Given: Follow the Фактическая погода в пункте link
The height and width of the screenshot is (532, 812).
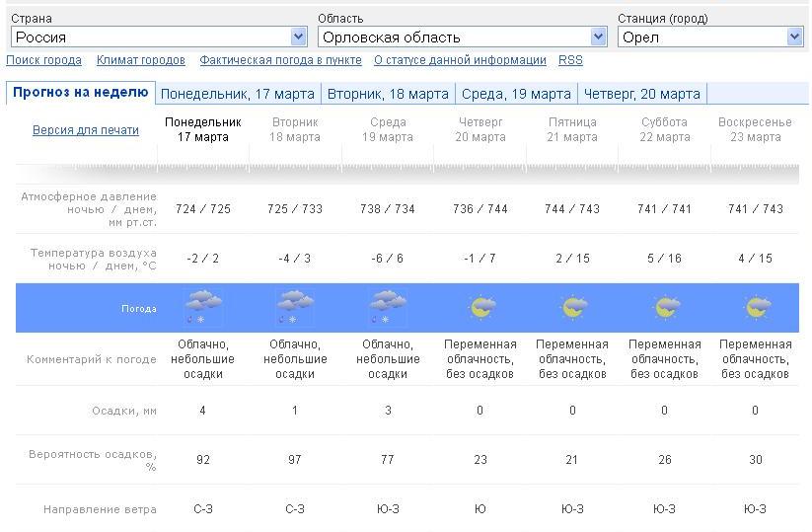Looking at the screenshot, I should click(280, 60).
